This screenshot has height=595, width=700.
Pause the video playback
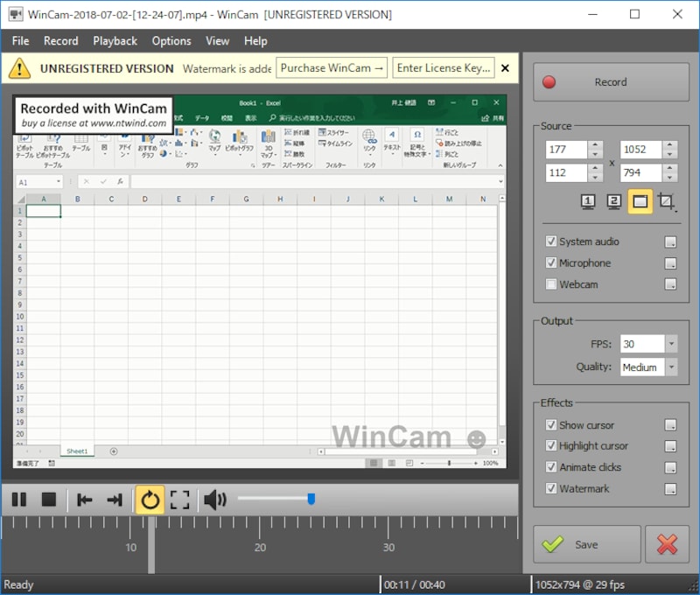[18, 500]
